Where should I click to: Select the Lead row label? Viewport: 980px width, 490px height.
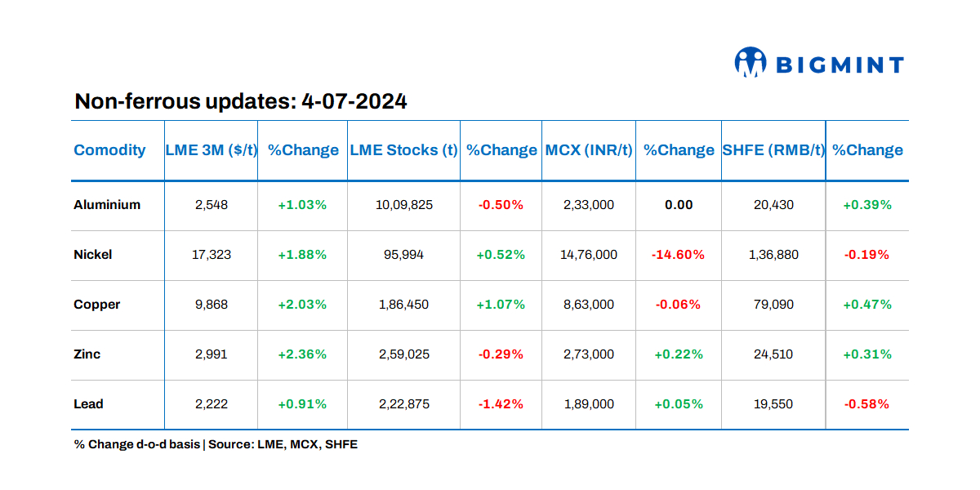(88, 404)
